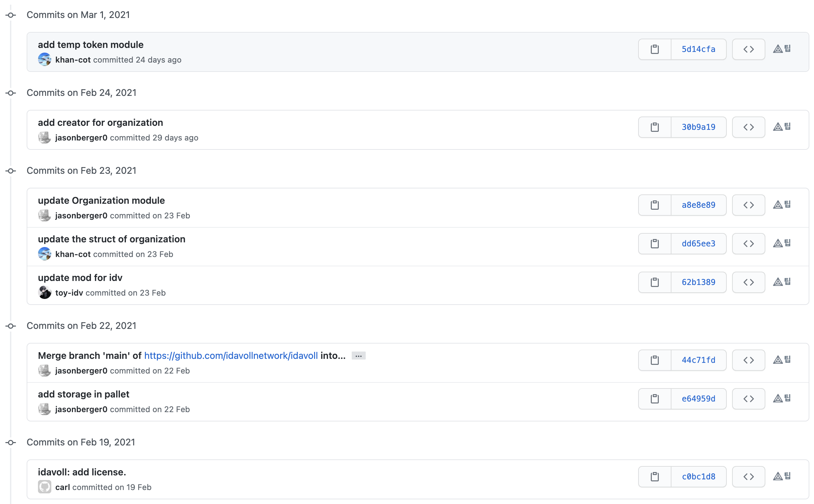Browse repository at the c0bc1d8 license commit
The image size is (814, 504).
pos(748,477)
